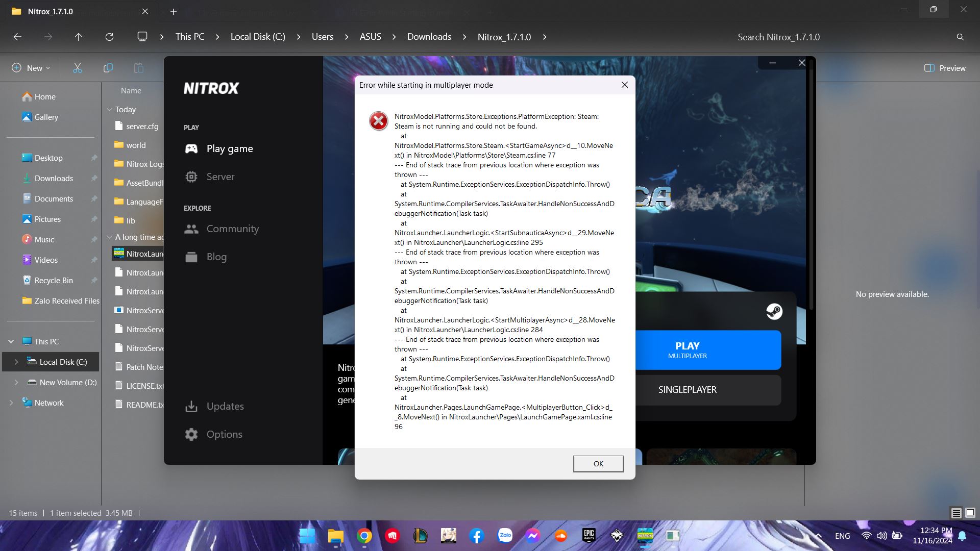Collapse the 'A long time ago' group
This screenshot has height=551, width=980.
coord(110,237)
